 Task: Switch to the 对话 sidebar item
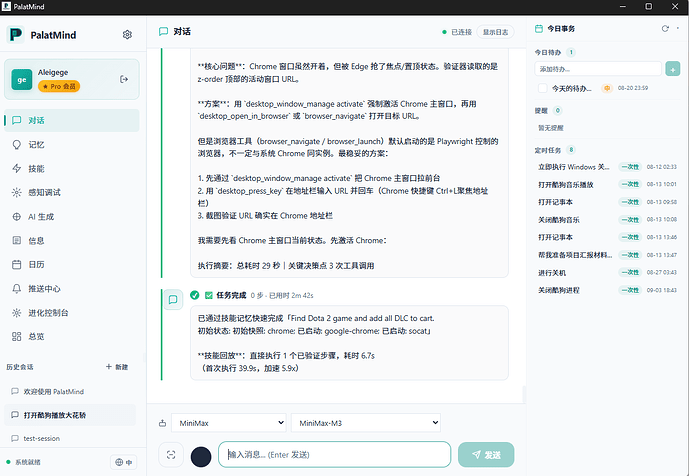tap(72, 120)
